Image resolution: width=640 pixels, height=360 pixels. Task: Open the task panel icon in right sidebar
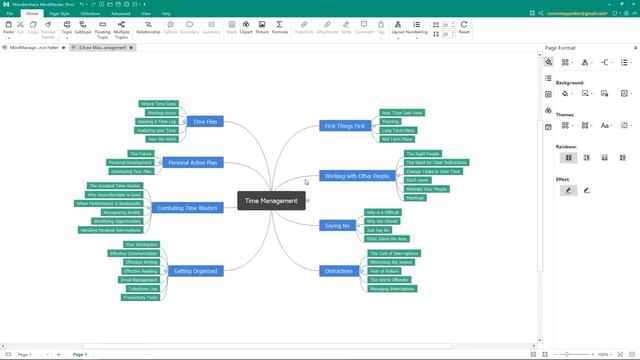click(x=548, y=127)
